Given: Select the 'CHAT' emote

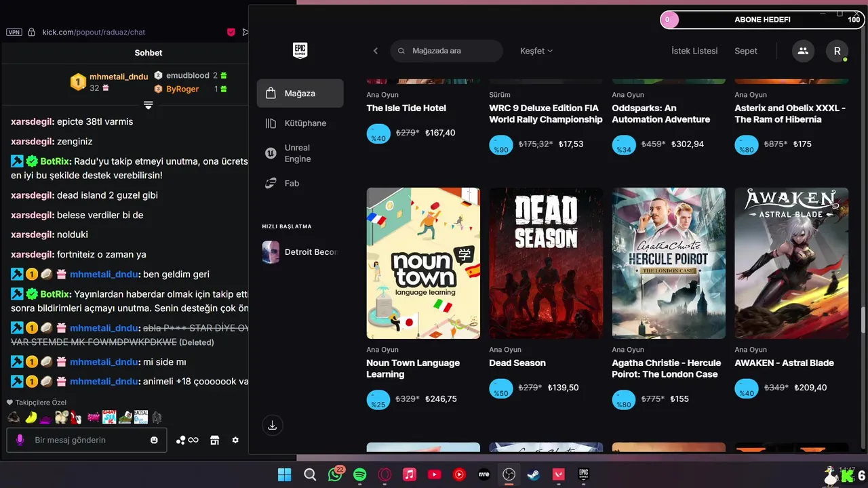Looking at the screenshot, I should click(x=109, y=418).
